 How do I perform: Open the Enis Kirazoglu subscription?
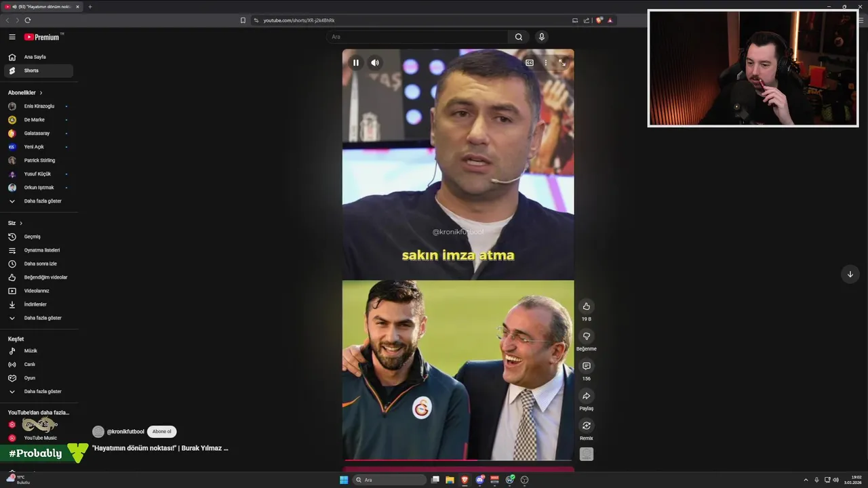39,106
